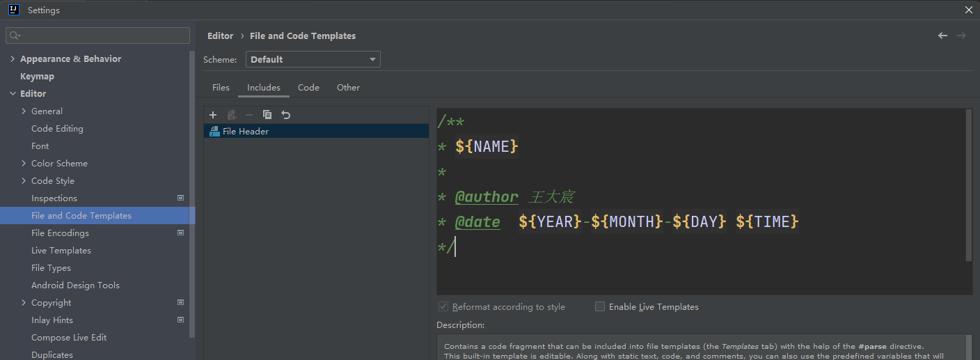Collapse the Editor tree section

click(13, 94)
